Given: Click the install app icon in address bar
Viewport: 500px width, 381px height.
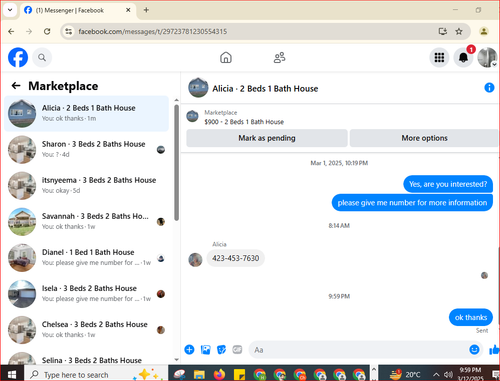Looking at the screenshot, I should (443, 31).
